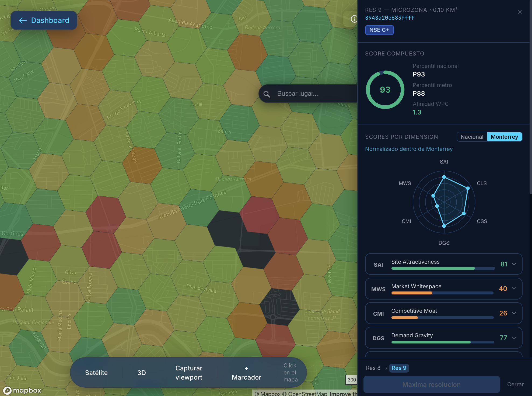Click the composite score 93 ring
The width and height of the screenshot is (532, 396).
pos(385,90)
